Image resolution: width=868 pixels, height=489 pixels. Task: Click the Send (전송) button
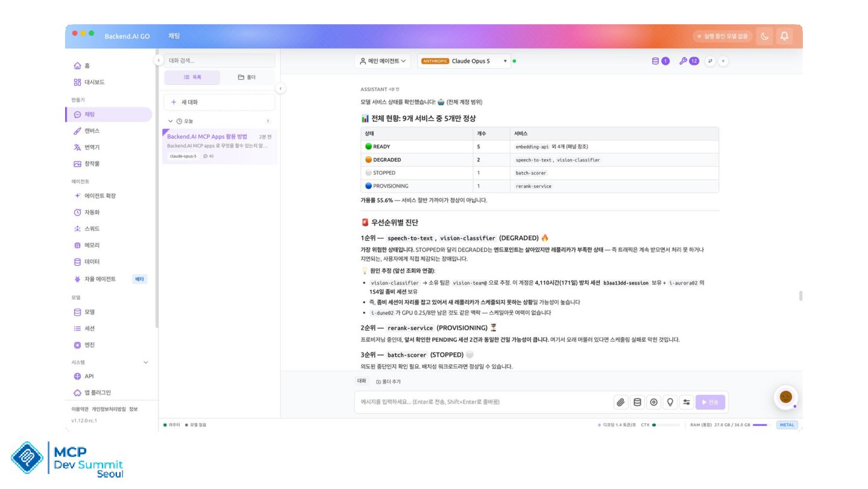(x=711, y=402)
